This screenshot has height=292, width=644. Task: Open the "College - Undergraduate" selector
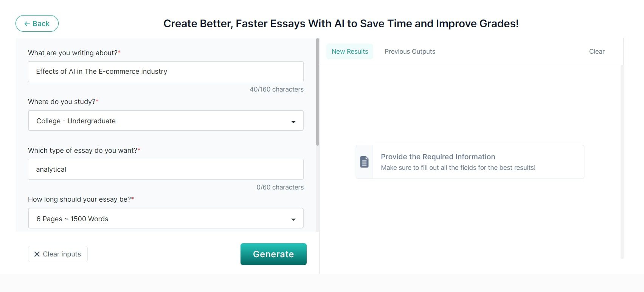tap(165, 121)
